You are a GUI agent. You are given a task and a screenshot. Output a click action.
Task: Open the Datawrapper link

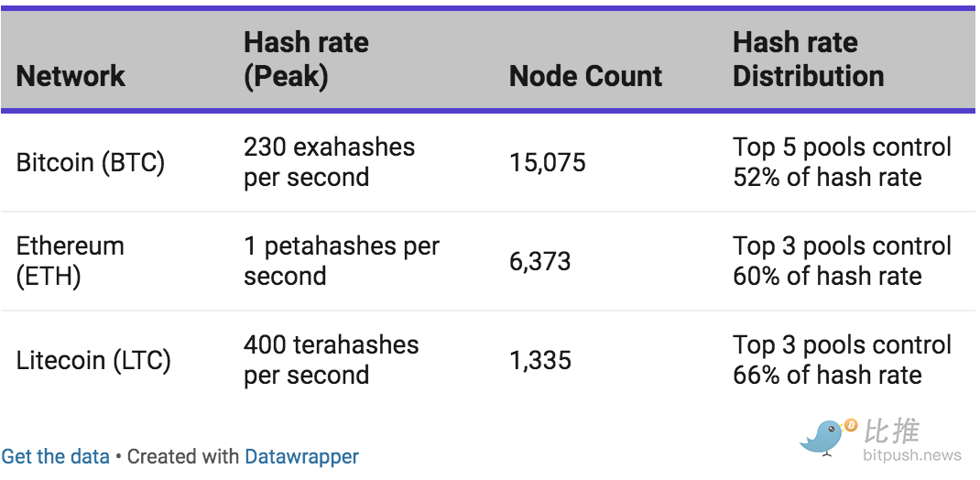point(302,456)
